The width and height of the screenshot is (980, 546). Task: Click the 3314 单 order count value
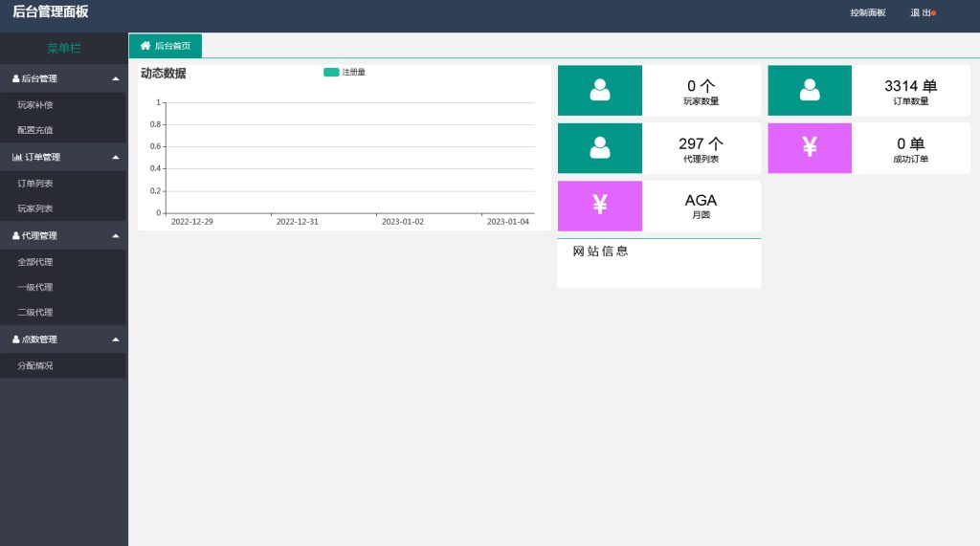coord(911,86)
